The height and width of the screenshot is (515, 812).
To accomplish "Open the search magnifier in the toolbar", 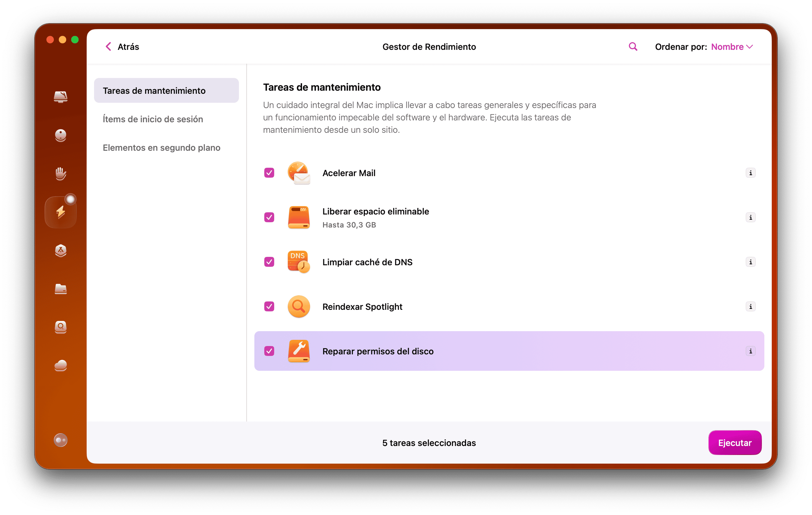I will pos(633,46).
